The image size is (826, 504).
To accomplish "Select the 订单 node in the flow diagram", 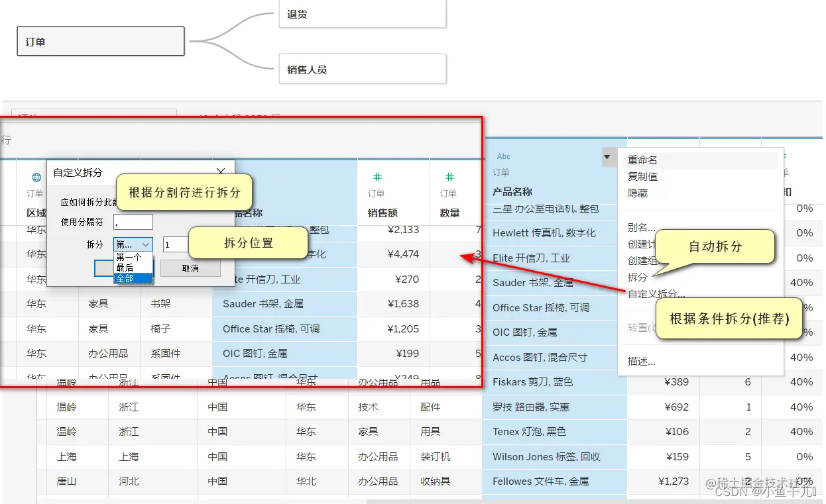I will (x=100, y=41).
